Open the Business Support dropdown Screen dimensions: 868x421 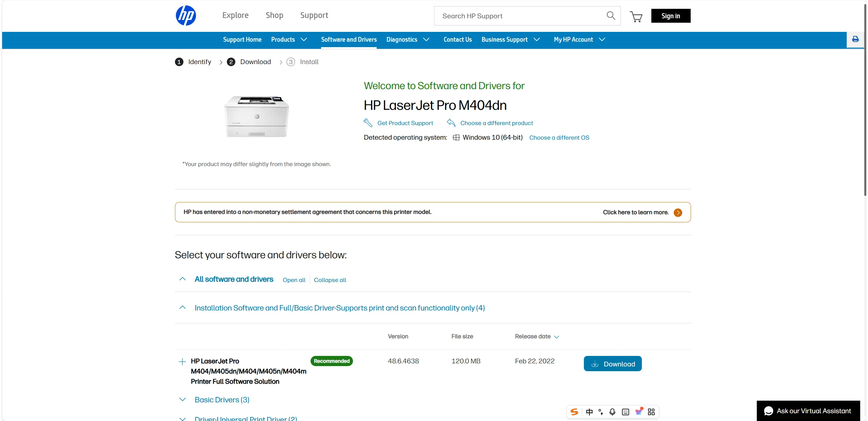pos(511,40)
